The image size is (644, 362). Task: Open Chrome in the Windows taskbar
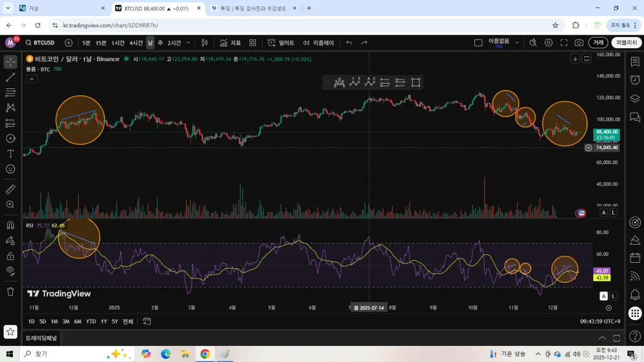click(205, 354)
